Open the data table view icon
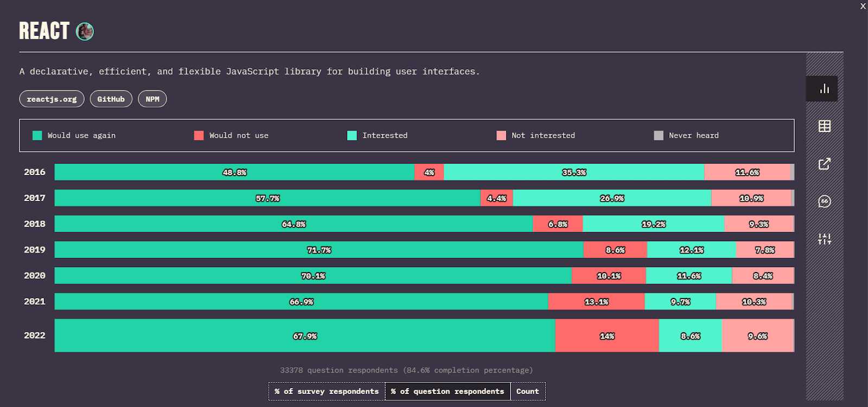 coord(824,126)
